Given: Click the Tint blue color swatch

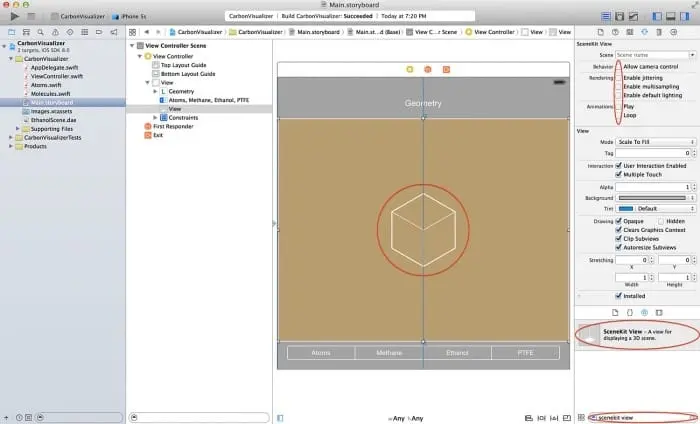Looking at the screenshot, I should 625,208.
